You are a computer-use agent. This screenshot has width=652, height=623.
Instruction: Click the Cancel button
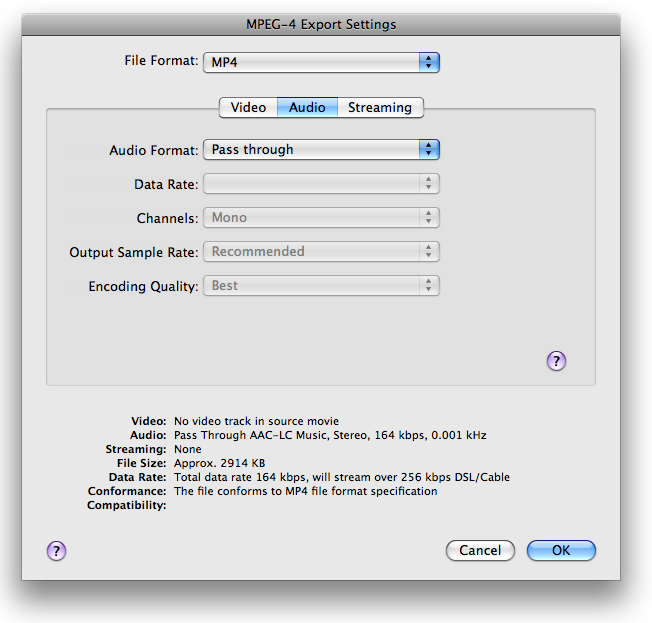point(480,550)
